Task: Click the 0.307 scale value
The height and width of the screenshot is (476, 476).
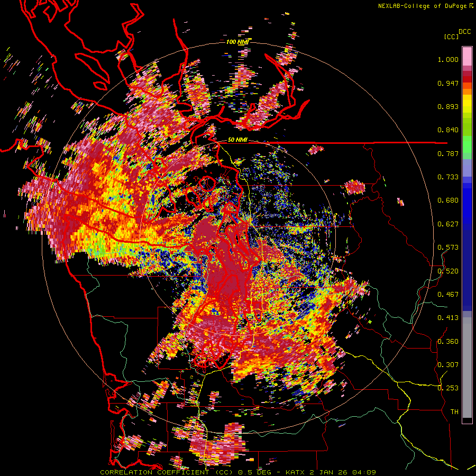Action: 448,365
